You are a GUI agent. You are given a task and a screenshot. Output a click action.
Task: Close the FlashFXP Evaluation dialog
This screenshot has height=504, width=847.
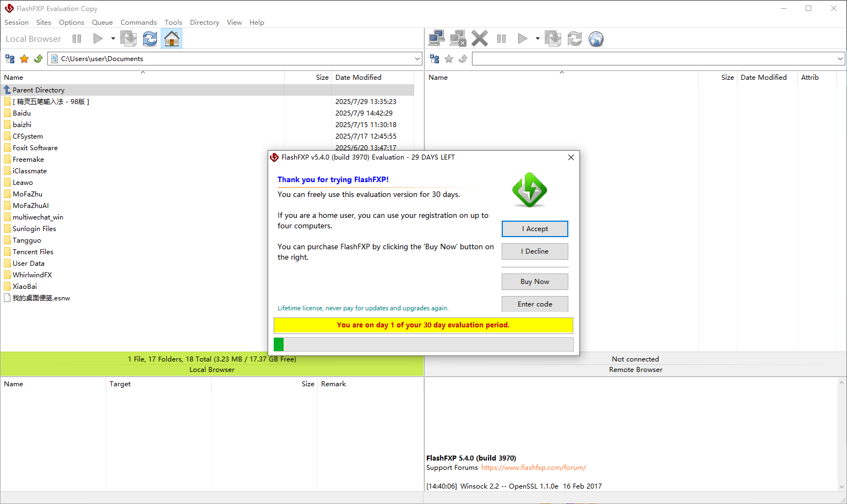[571, 157]
